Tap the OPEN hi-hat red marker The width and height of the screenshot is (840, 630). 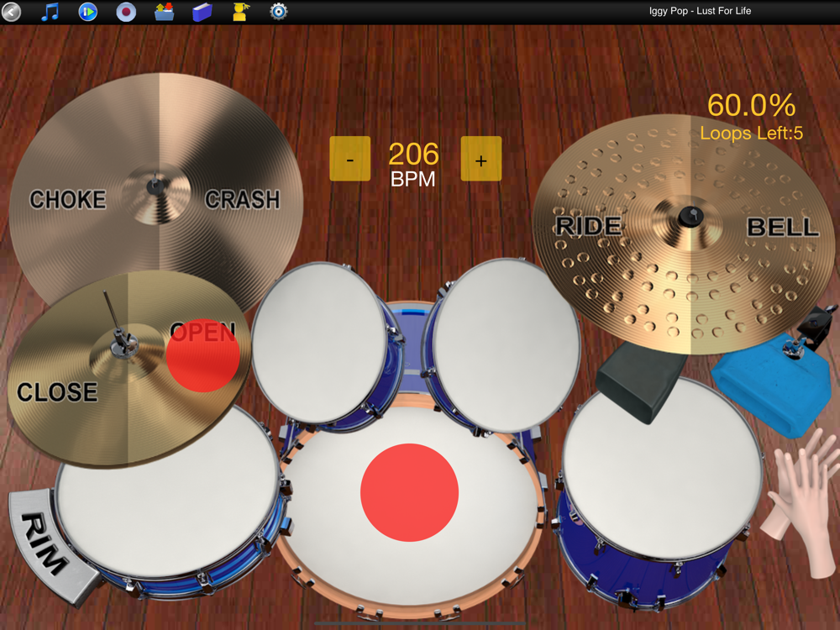click(202, 355)
